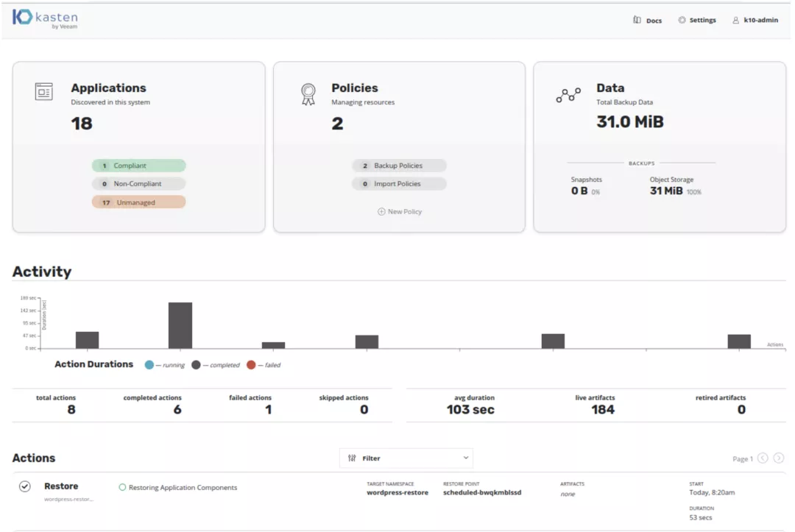Select the Compliant applications pill
This screenshot has width=795, height=532.
[x=138, y=166]
